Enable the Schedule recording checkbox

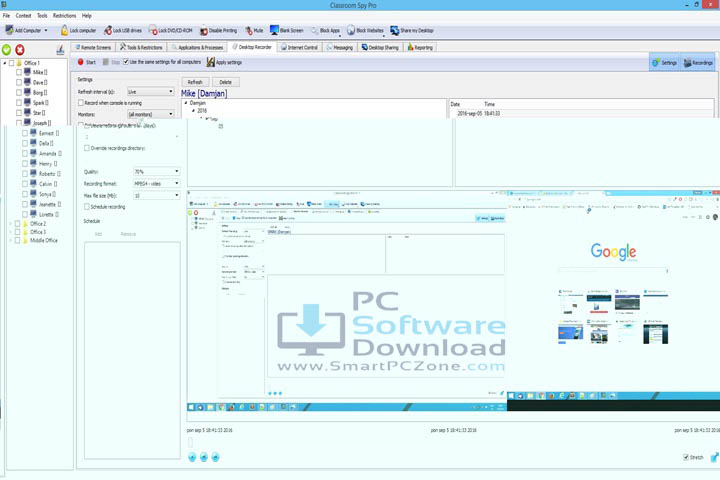(87, 207)
